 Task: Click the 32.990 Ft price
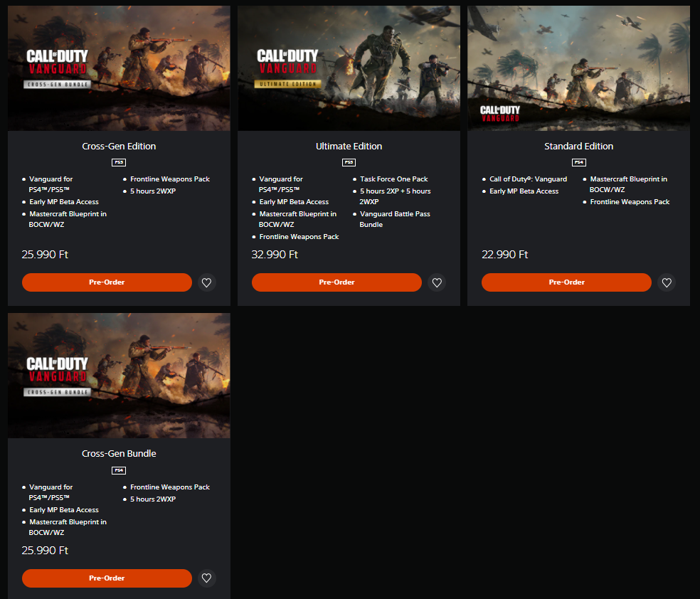coord(275,255)
